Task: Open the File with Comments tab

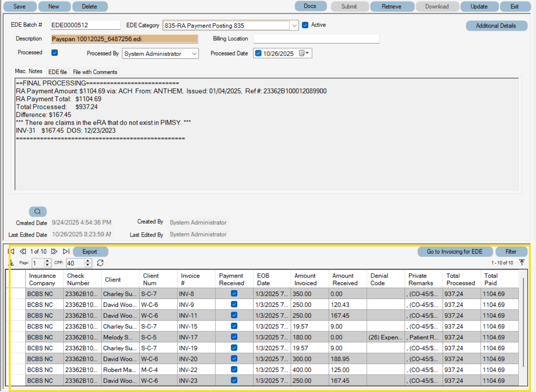Action: click(95, 71)
